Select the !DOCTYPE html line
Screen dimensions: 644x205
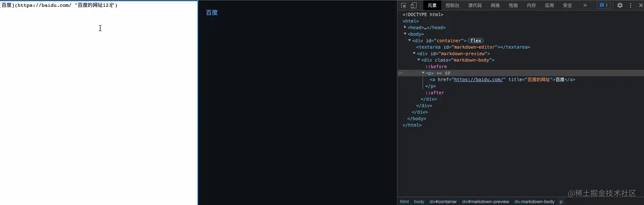click(423, 14)
